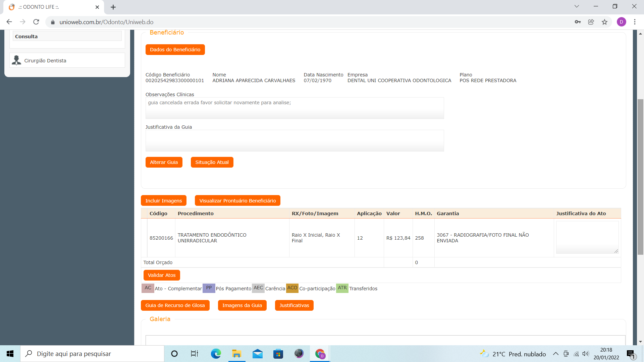The width and height of the screenshot is (644, 362).
Task: Open Microsoft Edge from taskbar
Action: coord(216,354)
